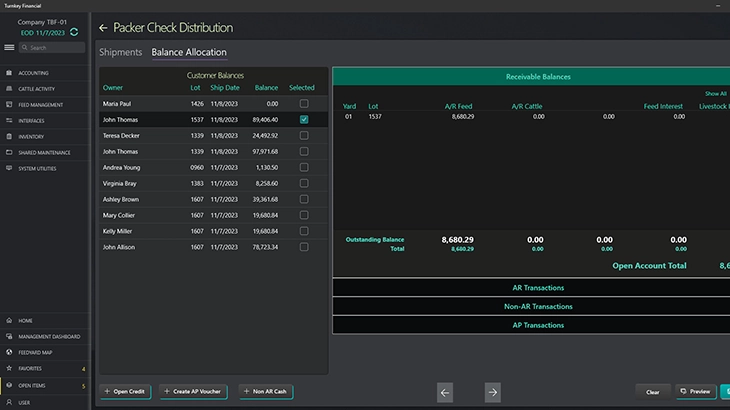Select the checkbox for Ashley Brown

click(304, 199)
